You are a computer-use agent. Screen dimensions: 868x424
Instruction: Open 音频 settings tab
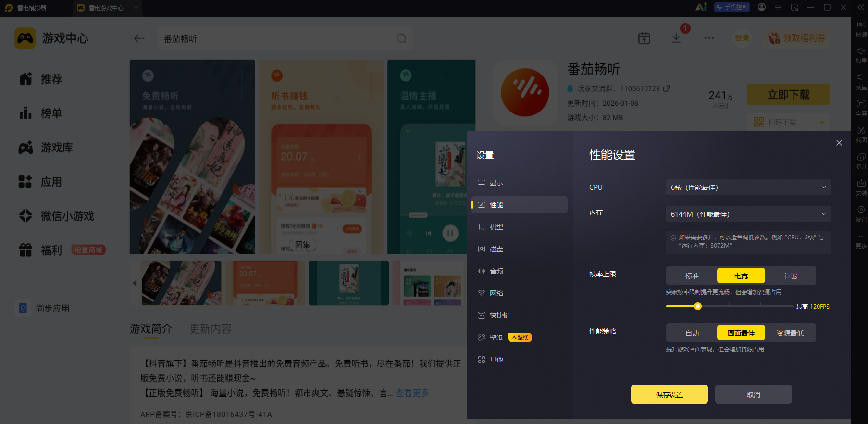pyautogui.click(x=520, y=271)
